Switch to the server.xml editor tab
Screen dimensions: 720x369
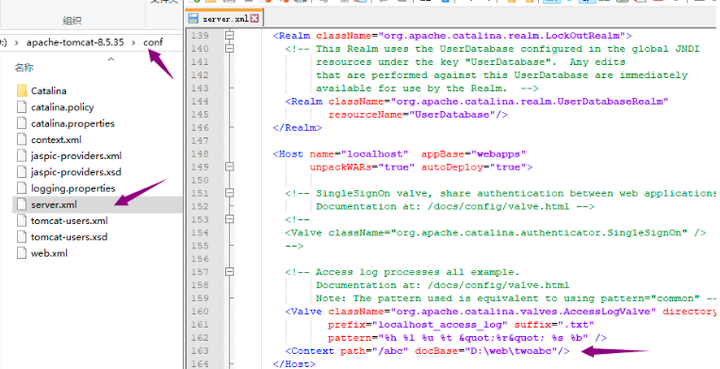point(225,18)
